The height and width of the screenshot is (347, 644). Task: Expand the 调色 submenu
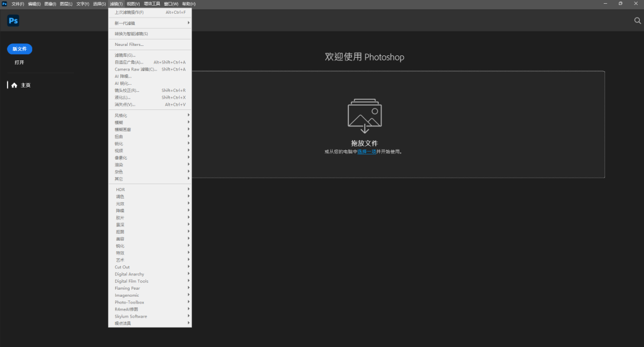(x=150, y=197)
